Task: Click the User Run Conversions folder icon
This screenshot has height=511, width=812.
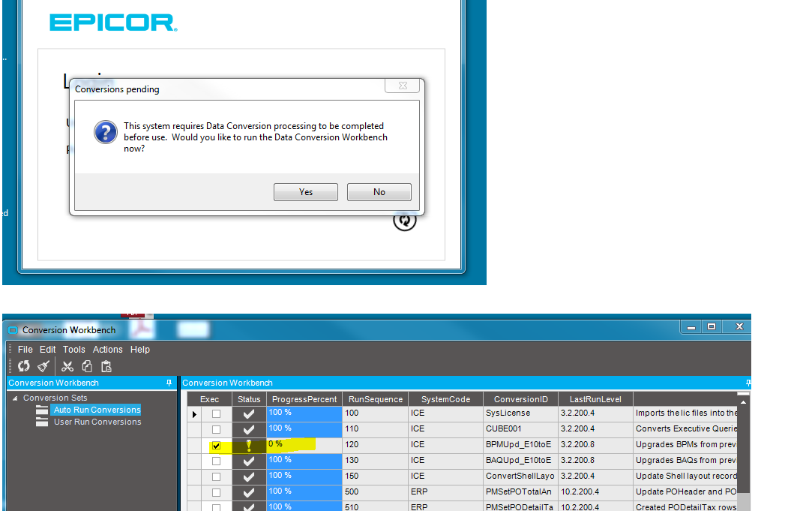Action: (42, 422)
